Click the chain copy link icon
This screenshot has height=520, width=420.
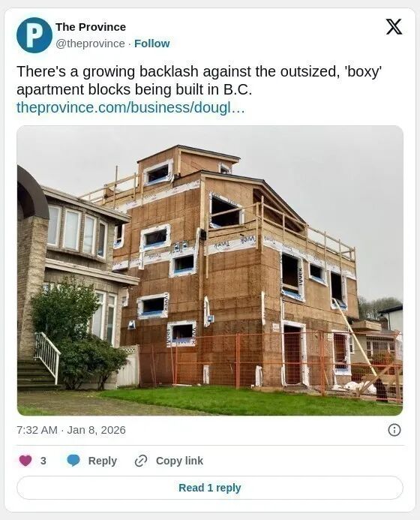click(x=141, y=461)
